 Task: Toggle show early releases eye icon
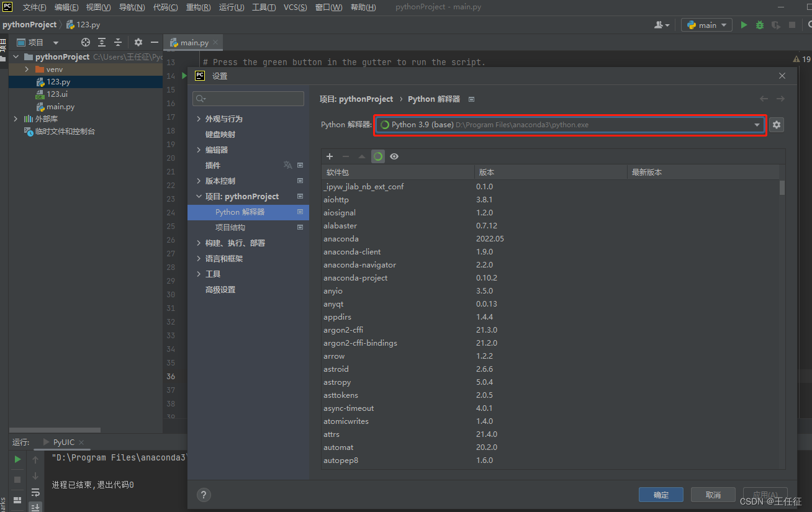tap(394, 156)
